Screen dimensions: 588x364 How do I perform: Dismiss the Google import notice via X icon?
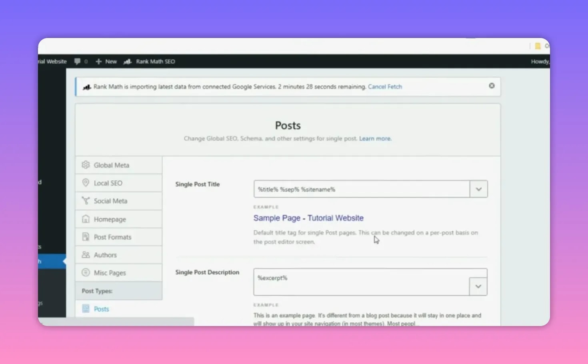tap(492, 86)
